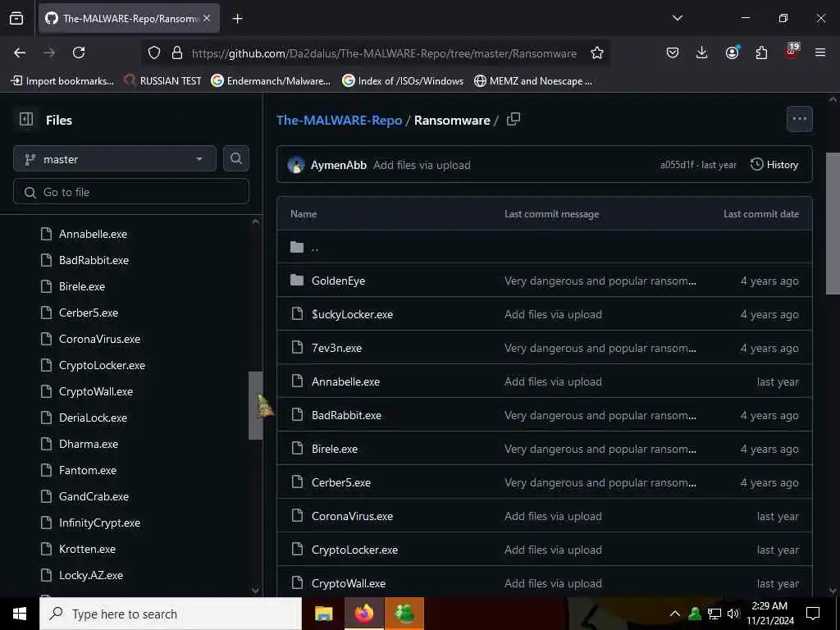The height and width of the screenshot is (630, 840).
Task: Open CryptoLocker.exe in main file list
Action: tap(354, 550)
